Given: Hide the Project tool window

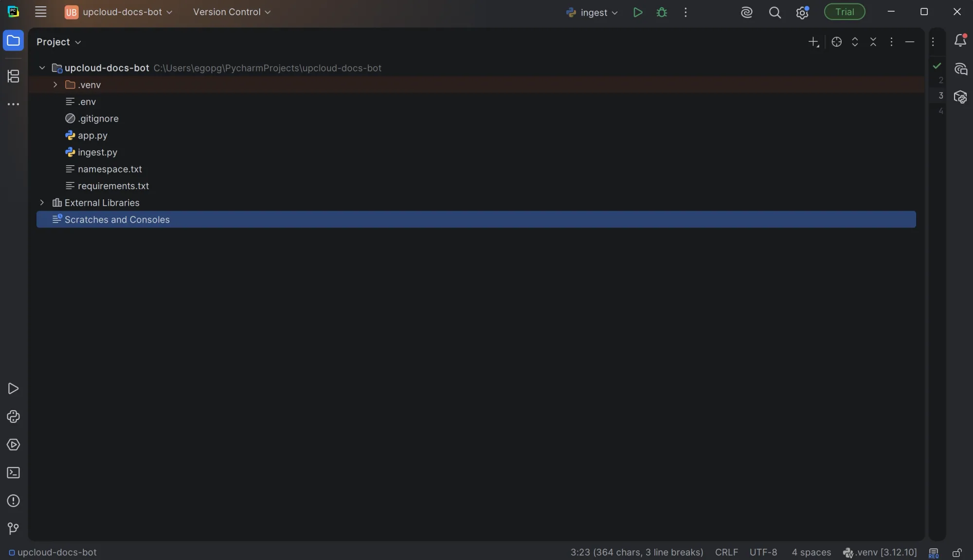Looking at the screenshot, I should 910,42.
